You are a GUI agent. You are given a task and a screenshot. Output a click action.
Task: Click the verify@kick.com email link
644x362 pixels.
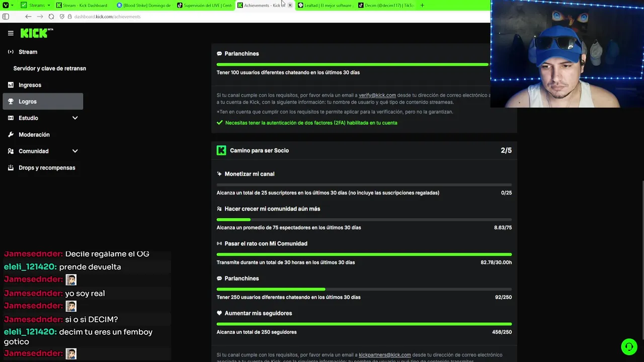click(x=377, y=96)
